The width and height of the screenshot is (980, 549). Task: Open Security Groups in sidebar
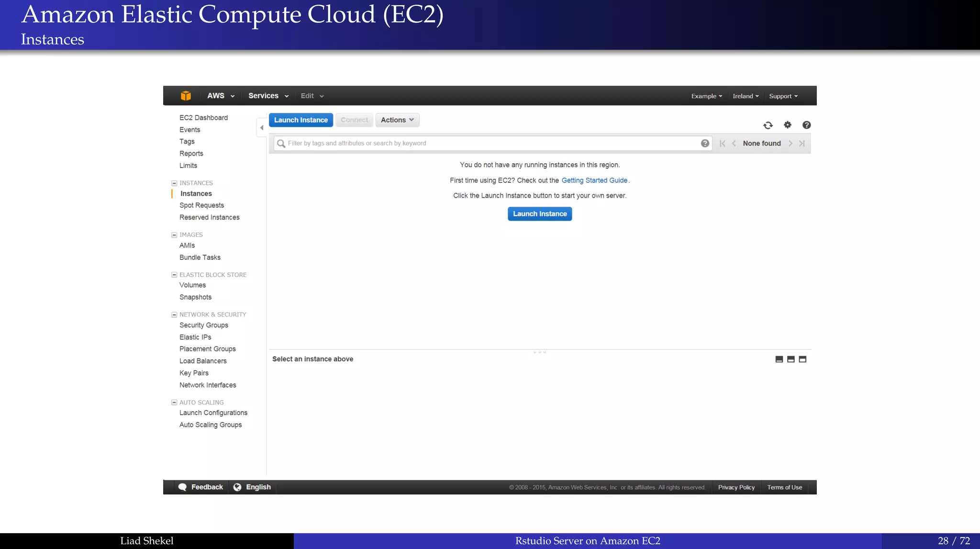(203, 325)
